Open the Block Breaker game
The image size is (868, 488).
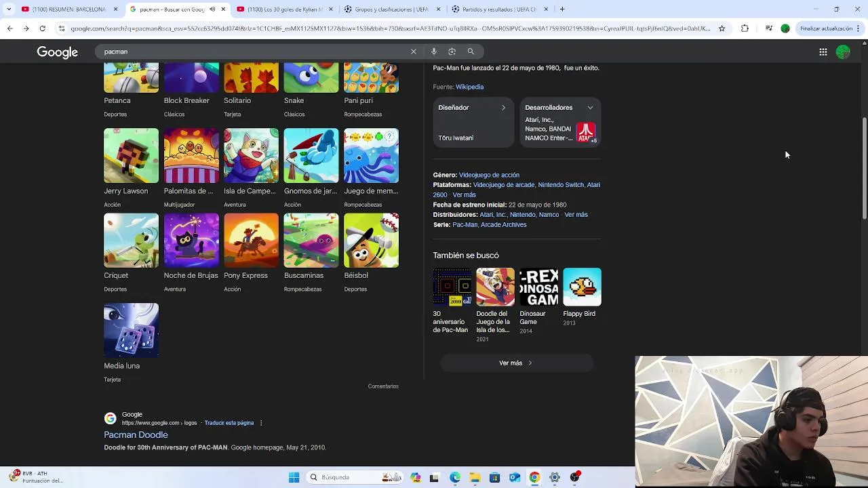coord(191,78)
